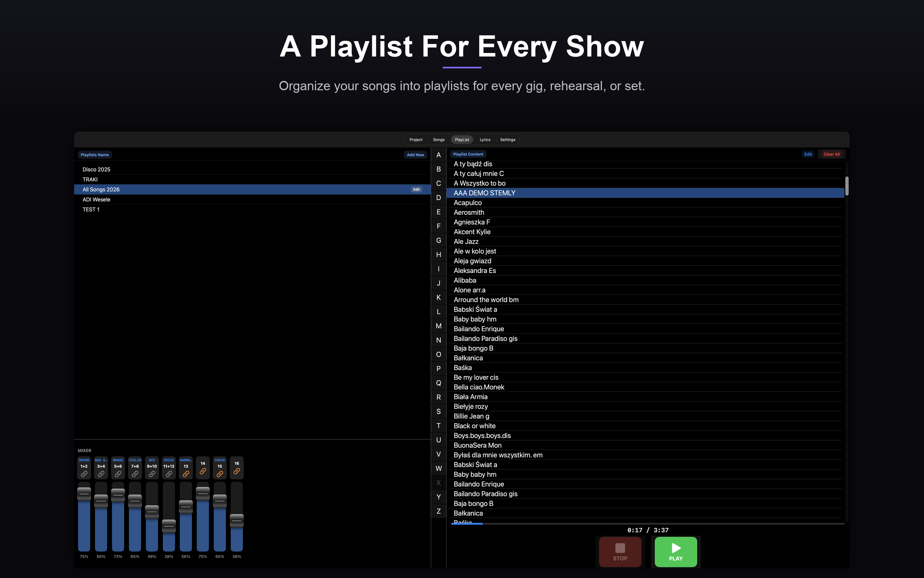
Task: Select the ADI Wesele playlist
Action: coord(252,199)
